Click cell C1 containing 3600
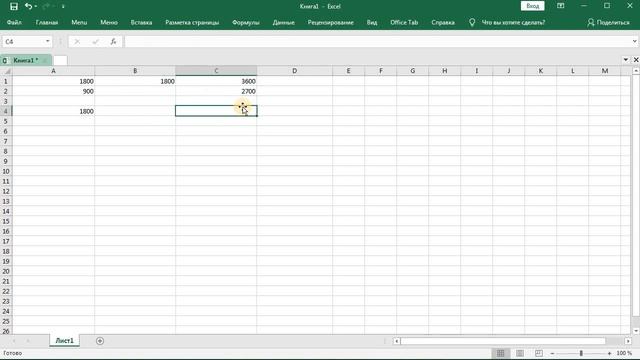Viewport: 640px width, 360px height. (216, 81)
